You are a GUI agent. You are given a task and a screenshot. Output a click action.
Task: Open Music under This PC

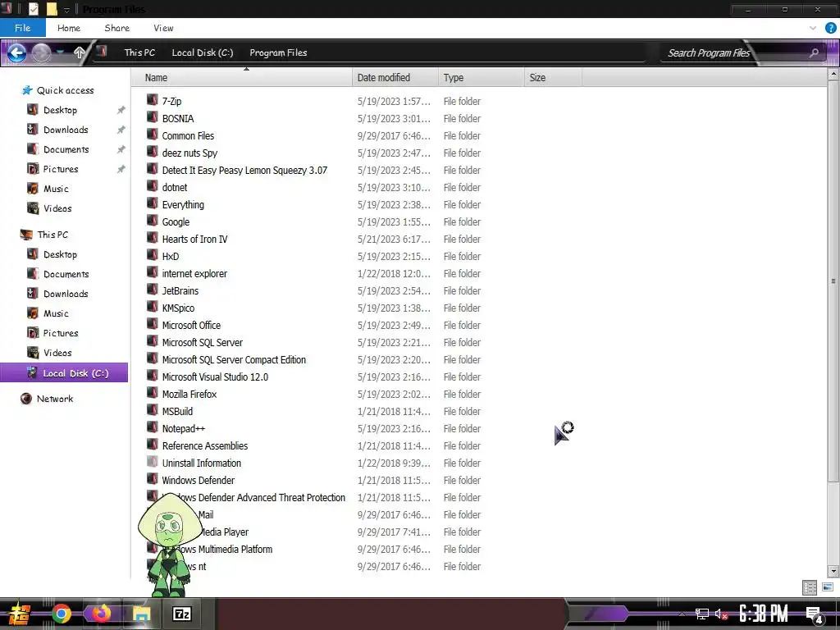56,313
